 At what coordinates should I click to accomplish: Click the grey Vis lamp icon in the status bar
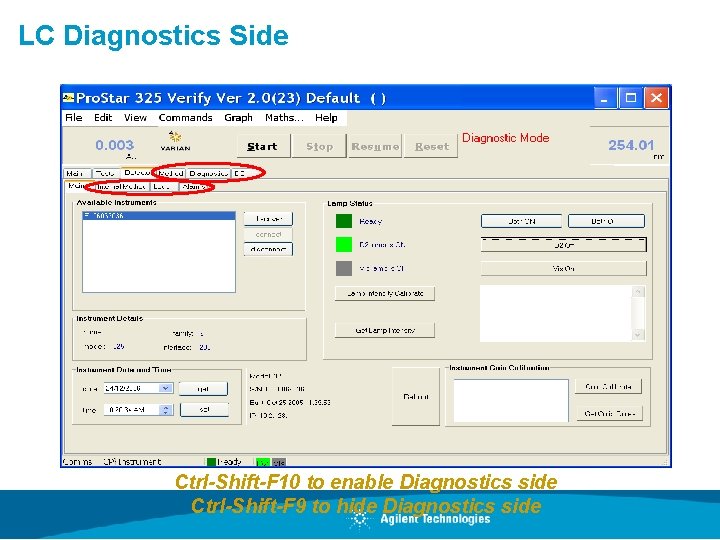click(279, 462)
